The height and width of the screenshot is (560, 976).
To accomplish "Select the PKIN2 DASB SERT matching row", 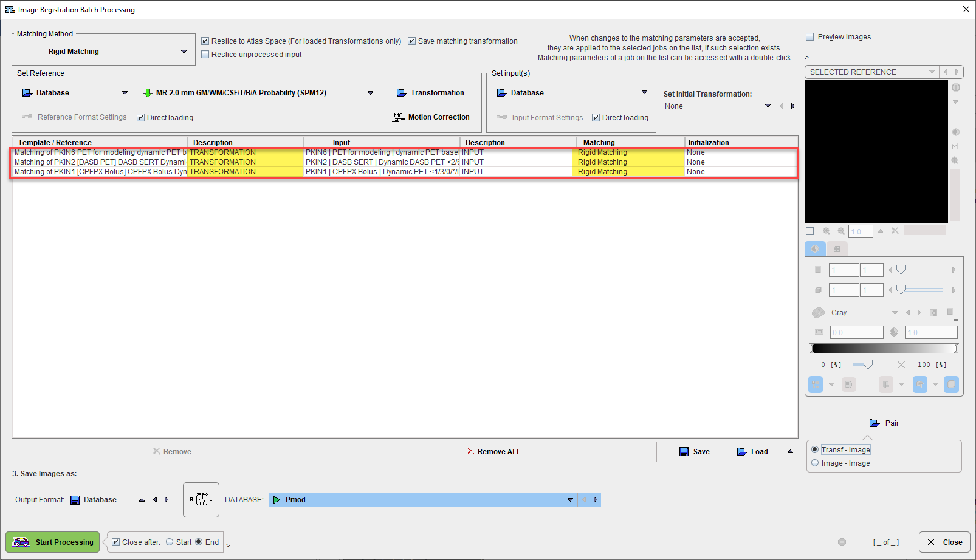I will [405, 162].
